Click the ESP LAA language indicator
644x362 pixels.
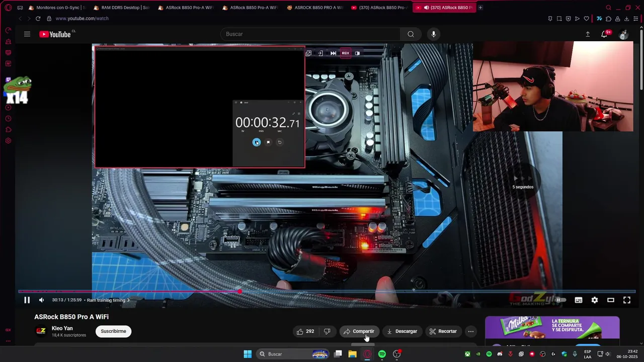coord(588,354)
